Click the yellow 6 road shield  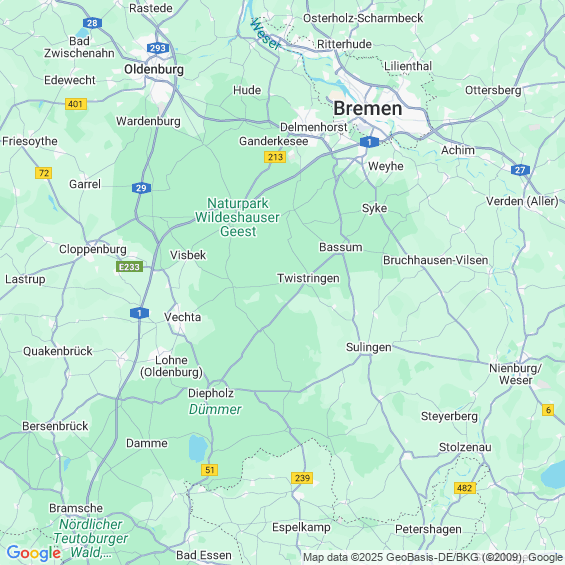(548, 410)
